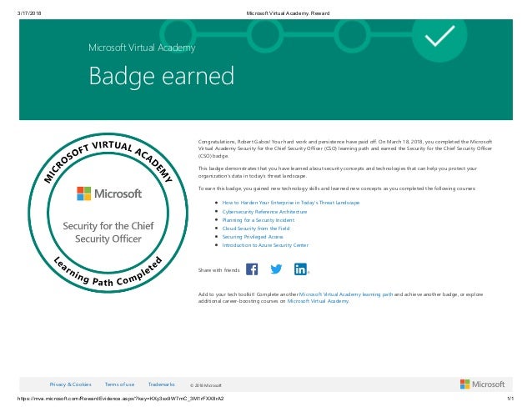Click Learning Path Completed text on badge
This screenshot has height=412, width=532.
pos(108,274)
